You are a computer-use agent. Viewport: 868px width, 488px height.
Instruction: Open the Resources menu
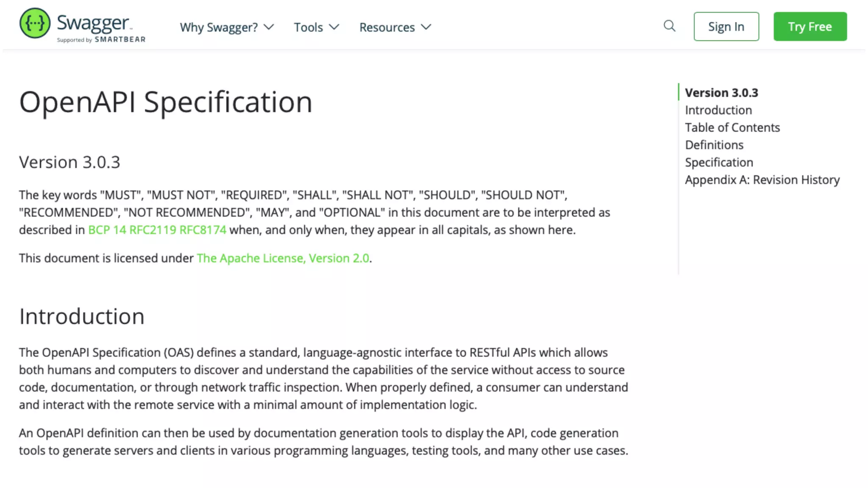[387, 27]
